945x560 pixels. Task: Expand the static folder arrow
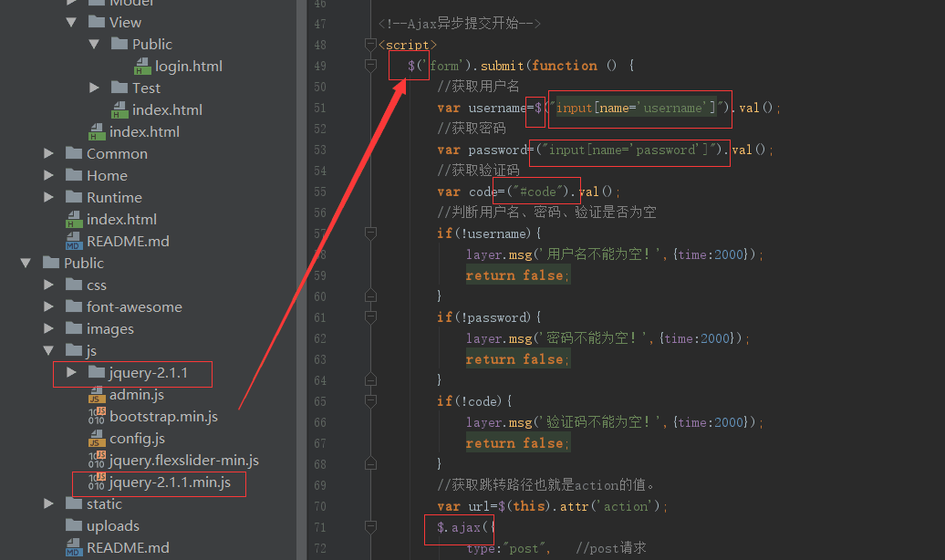click(x=49, y=503)
